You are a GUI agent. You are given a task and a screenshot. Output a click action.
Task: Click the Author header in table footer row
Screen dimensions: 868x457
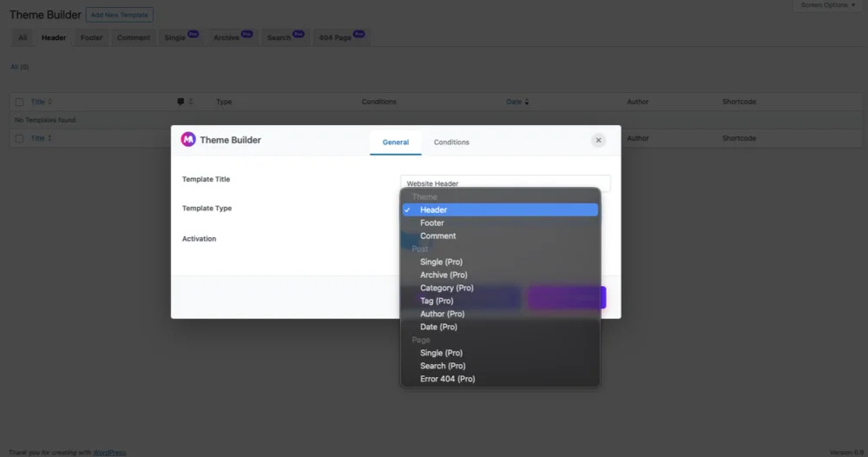pyautogui.click(x=638, y=138)
